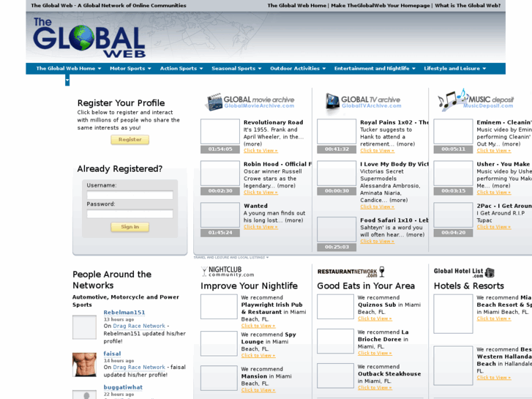Click to View La Brioche Doree

(375, 353)
